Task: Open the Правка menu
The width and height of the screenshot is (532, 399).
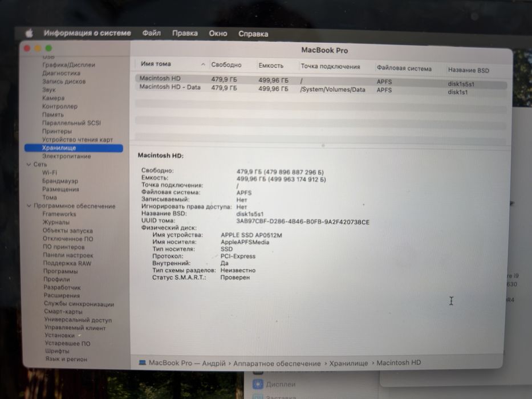Action: click(x=185, y=33)
